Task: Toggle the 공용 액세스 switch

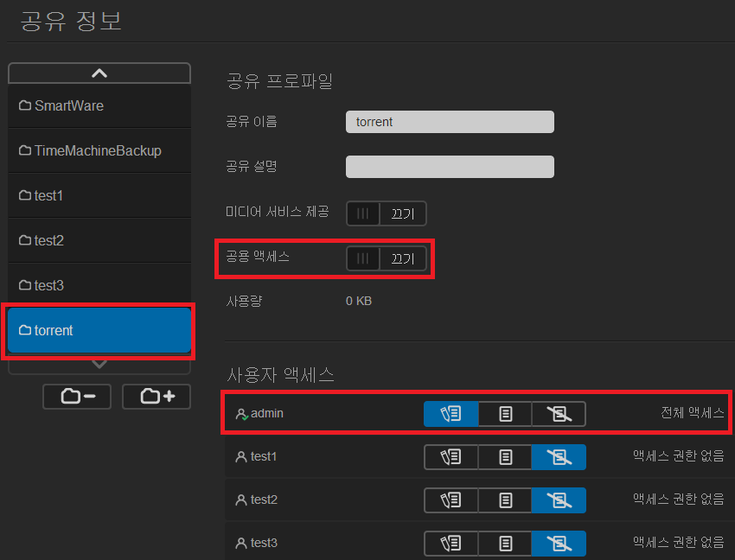Action: click(x=386, y=258)
